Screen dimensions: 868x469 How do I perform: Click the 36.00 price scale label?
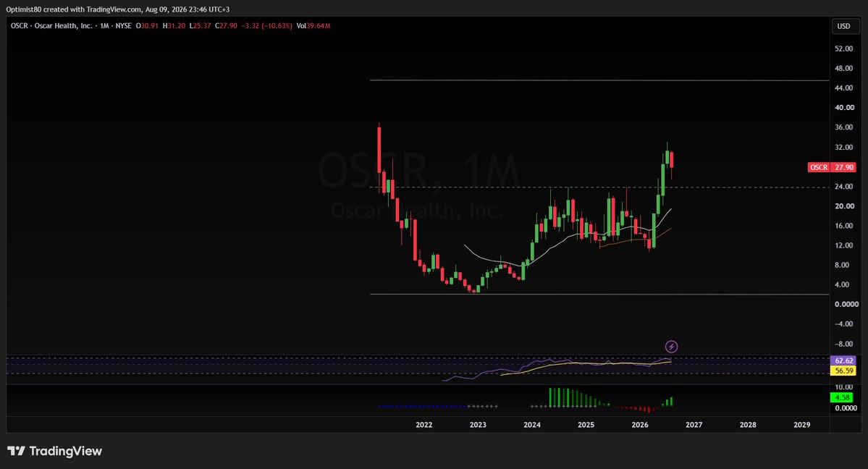point(843,127)
